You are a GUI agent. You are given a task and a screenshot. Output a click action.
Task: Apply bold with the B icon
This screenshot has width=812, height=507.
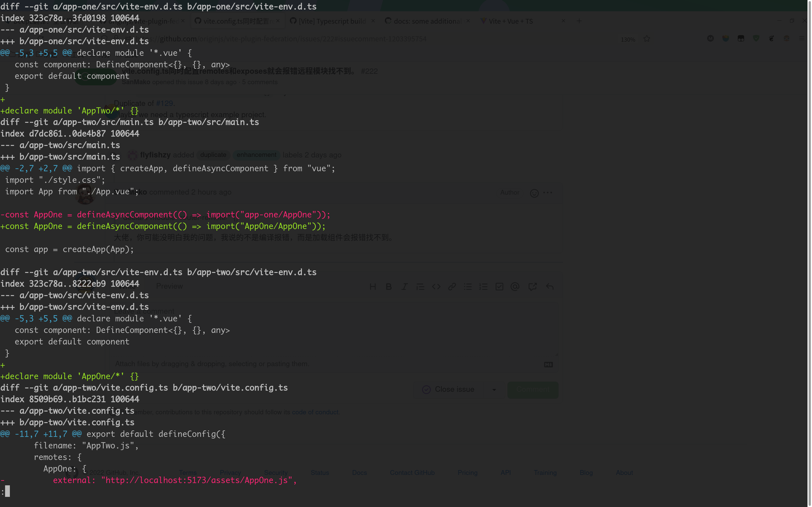coord(389,287)
